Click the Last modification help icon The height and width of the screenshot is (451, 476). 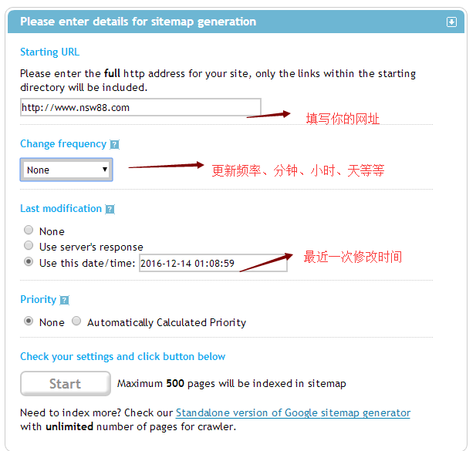110,209
